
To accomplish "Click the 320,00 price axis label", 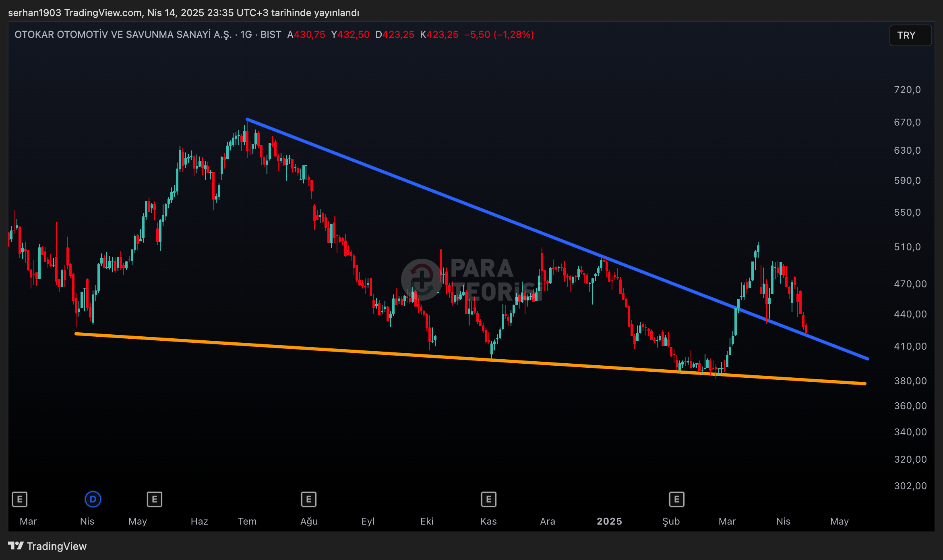I will [x=910, y=459].
